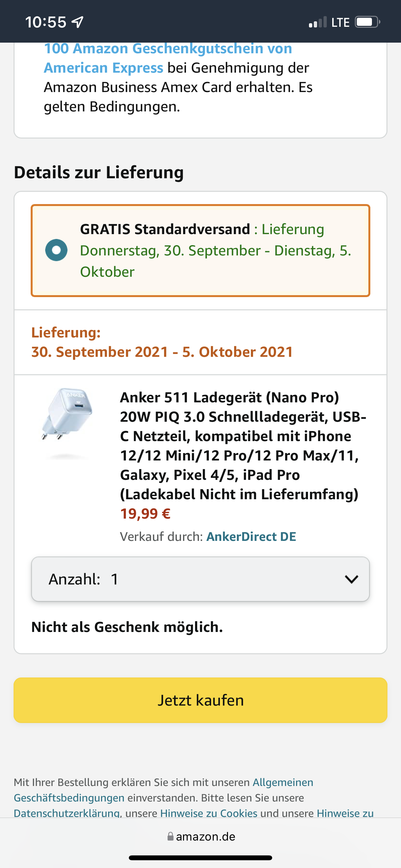Select the GRATIS Standardversand radio button
This screenshot has height=868, width=401.
click(x=56, y=250)
